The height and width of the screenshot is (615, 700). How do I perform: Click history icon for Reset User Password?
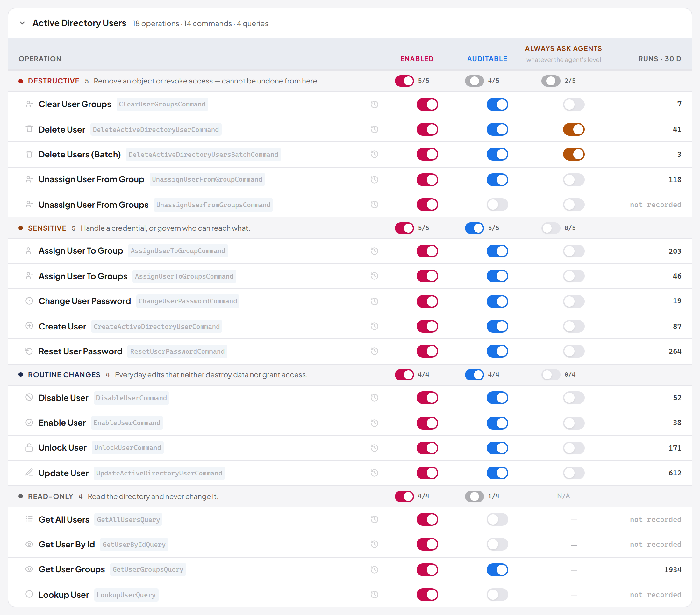click(x=374, y=351)
